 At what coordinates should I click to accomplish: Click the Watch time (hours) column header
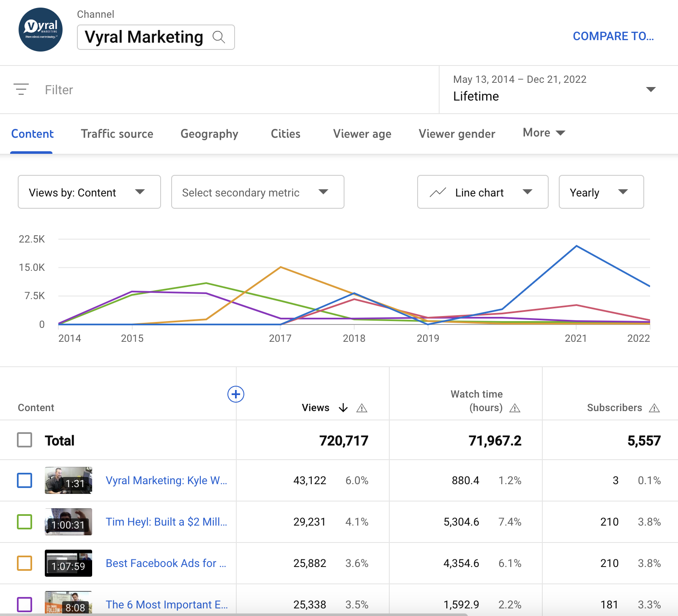(477, 401)
